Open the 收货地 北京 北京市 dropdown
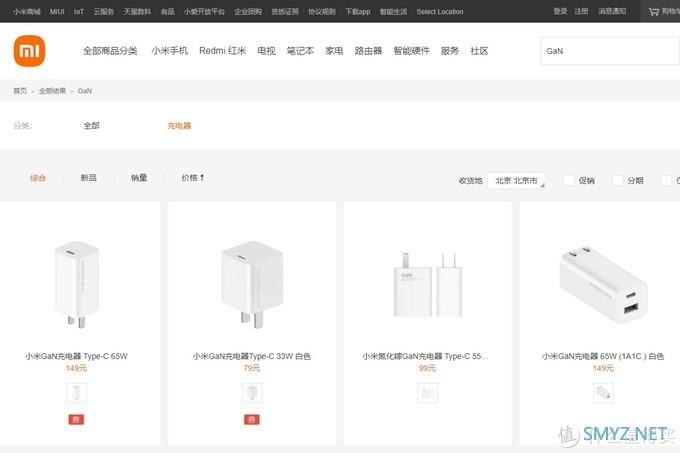This screenshot has width=680, height=453. (x=517, y=180)
